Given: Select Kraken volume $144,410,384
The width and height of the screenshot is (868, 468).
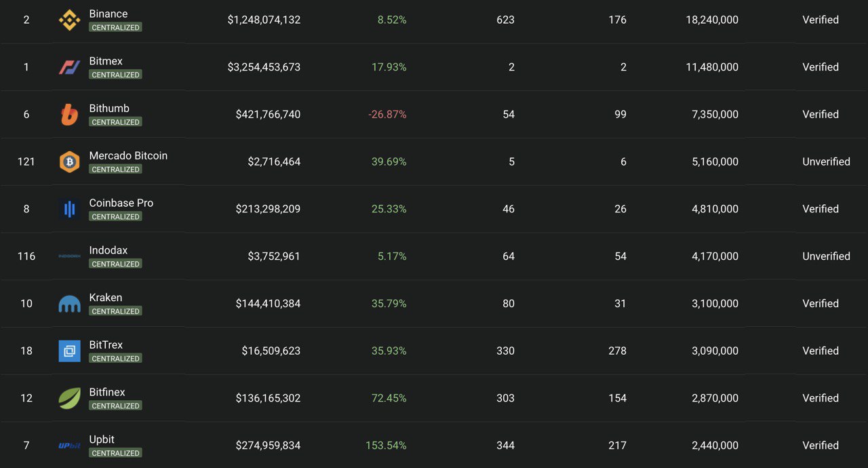Looking at the screenshot, I should pos(268,304).
